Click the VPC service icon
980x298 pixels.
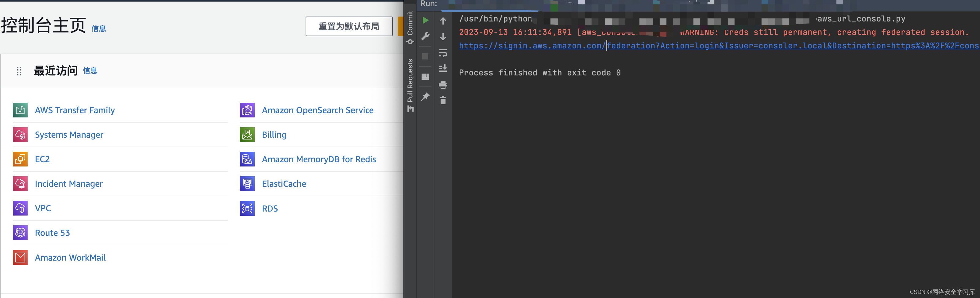tap(20, 208)
